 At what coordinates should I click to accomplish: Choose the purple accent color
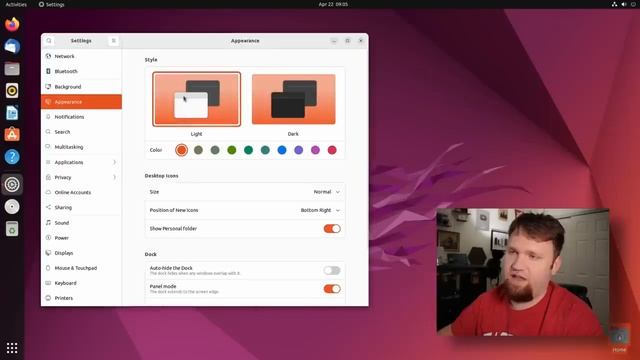click(298, 150)
